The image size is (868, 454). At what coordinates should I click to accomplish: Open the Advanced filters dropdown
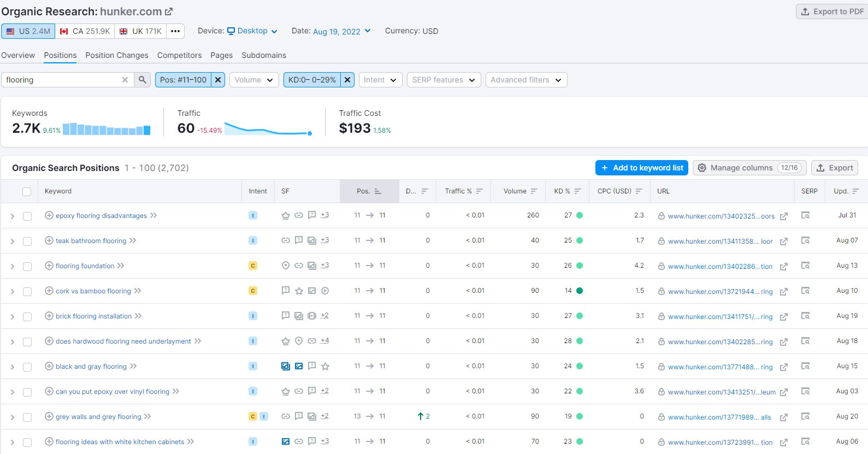526,80
